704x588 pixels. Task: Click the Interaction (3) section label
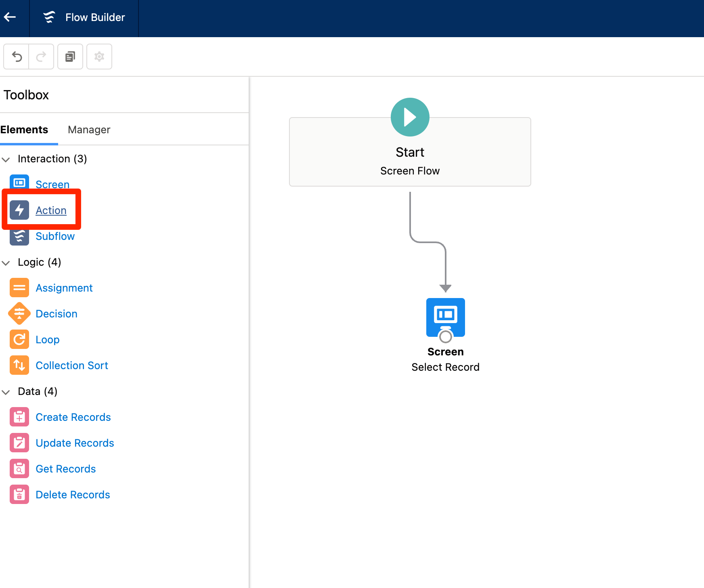tap(52, 159)
